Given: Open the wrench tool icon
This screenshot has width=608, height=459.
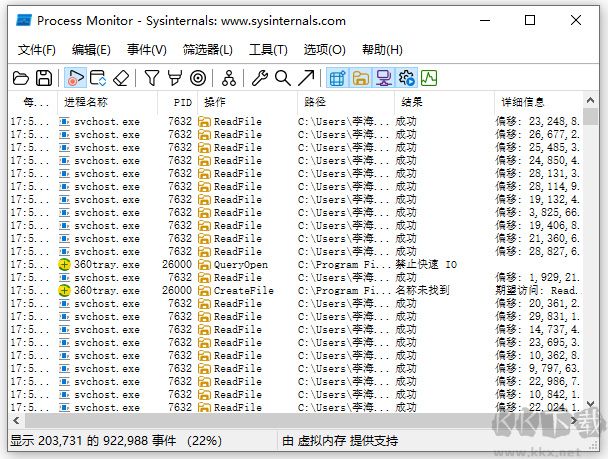Looking at the screenshot, I should [x=259, y=78].
